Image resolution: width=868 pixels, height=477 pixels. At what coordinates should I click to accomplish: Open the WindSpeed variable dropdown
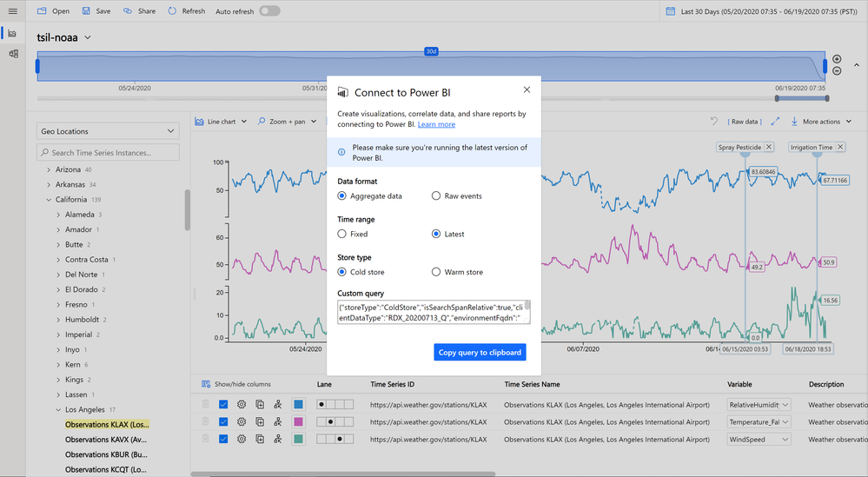[759, 440]
